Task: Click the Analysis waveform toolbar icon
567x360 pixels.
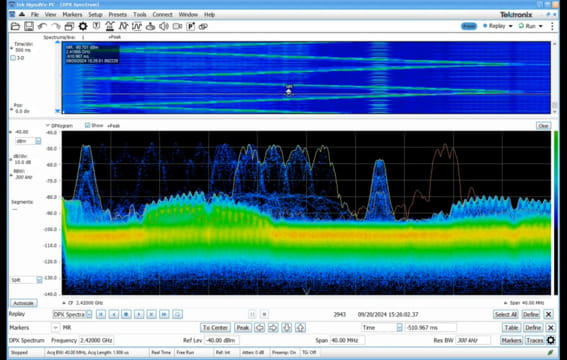Action: point(123,26)
